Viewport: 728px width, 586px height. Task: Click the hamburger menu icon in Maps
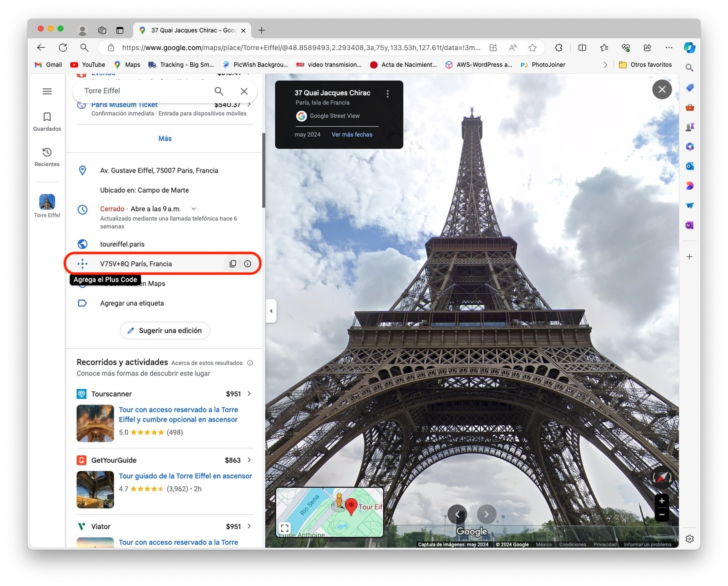[x=47, y=91]
